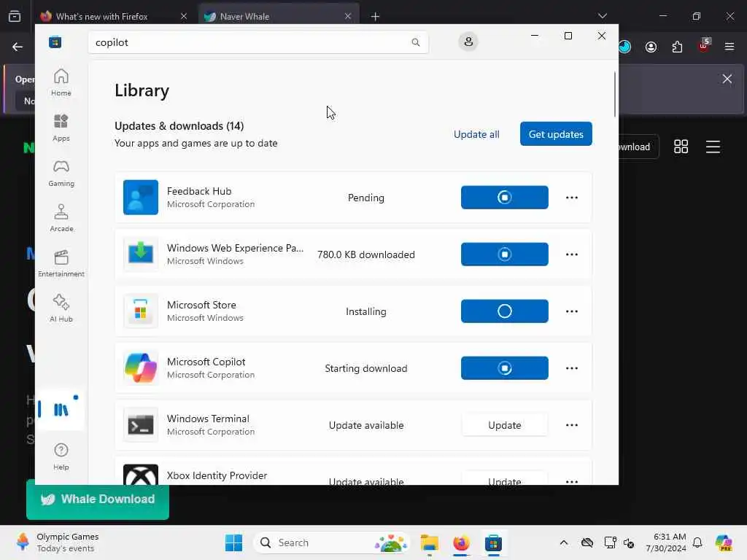Click the Windows Terminal app icon

(x=141, y=425)
